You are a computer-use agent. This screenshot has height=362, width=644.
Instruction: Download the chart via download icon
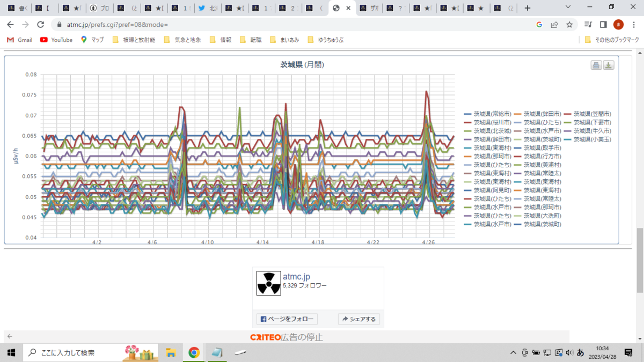coord(609,65)
